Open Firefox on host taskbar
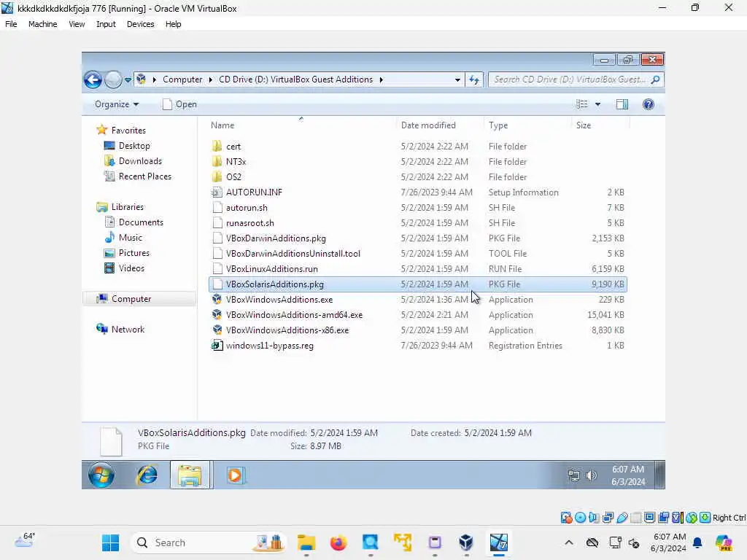The image size is (747, 560). coord(338,542)
